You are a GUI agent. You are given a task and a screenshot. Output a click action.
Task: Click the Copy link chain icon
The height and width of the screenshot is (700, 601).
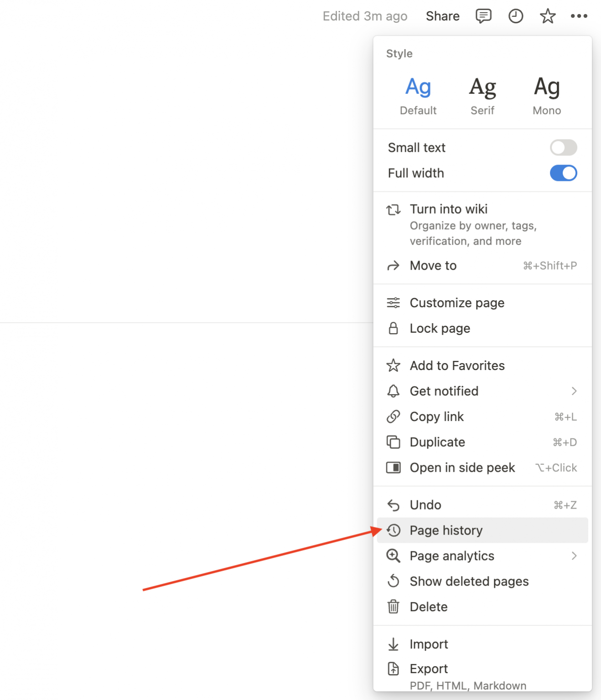[x=394, y=417]
